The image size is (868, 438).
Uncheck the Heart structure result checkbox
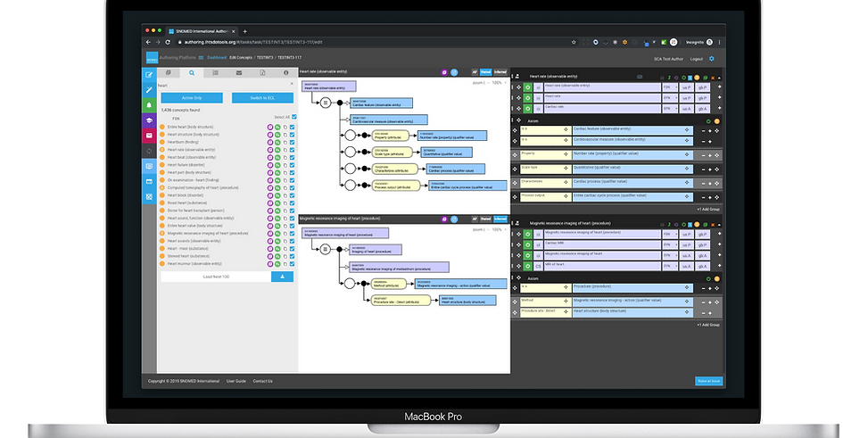pos(292,135)
